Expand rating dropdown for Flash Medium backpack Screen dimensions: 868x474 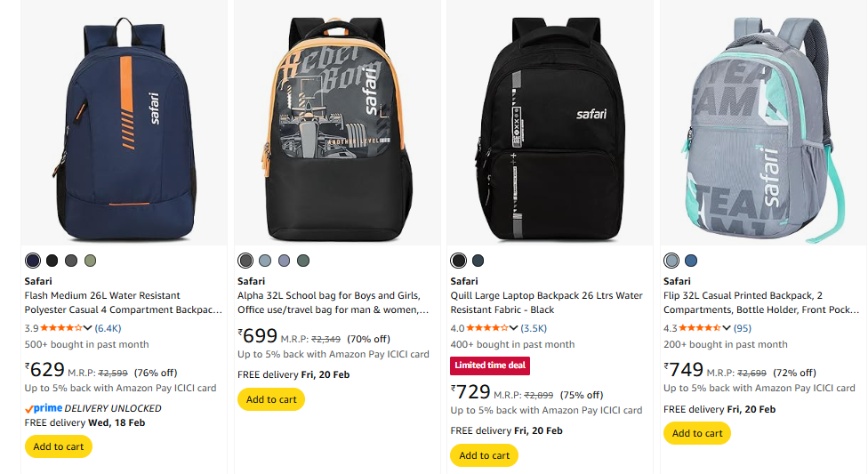(x=87, y=328)
